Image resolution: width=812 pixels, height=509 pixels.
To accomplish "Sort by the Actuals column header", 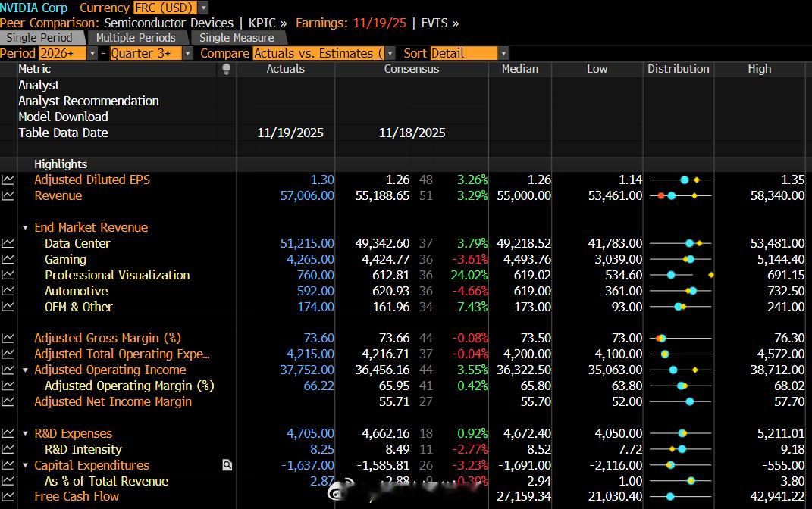I will pyautogui.click(x=285, y=70).
